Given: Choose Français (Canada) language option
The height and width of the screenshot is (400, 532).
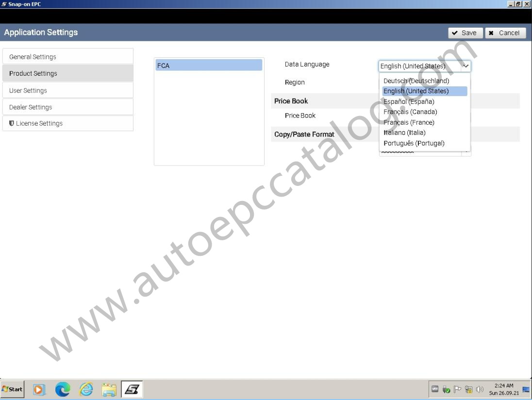Looking at the screenshot, I should (x=424, y=112).
